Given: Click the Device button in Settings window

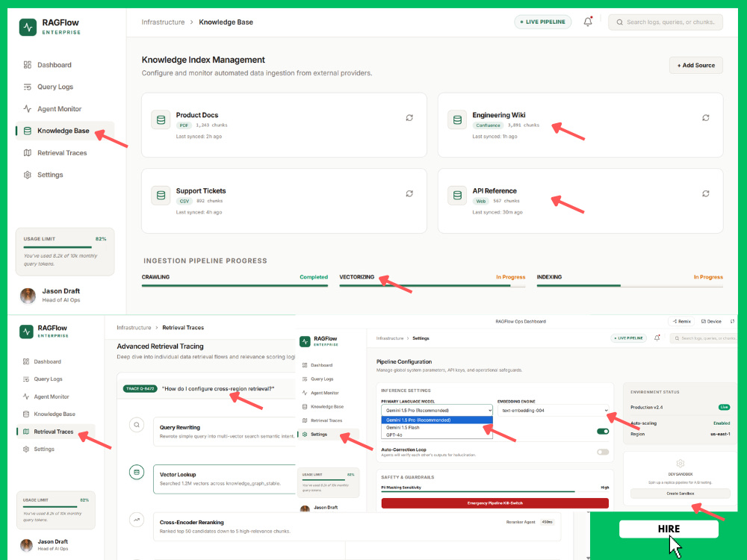Looking at the screenshot, I should 711,321.
